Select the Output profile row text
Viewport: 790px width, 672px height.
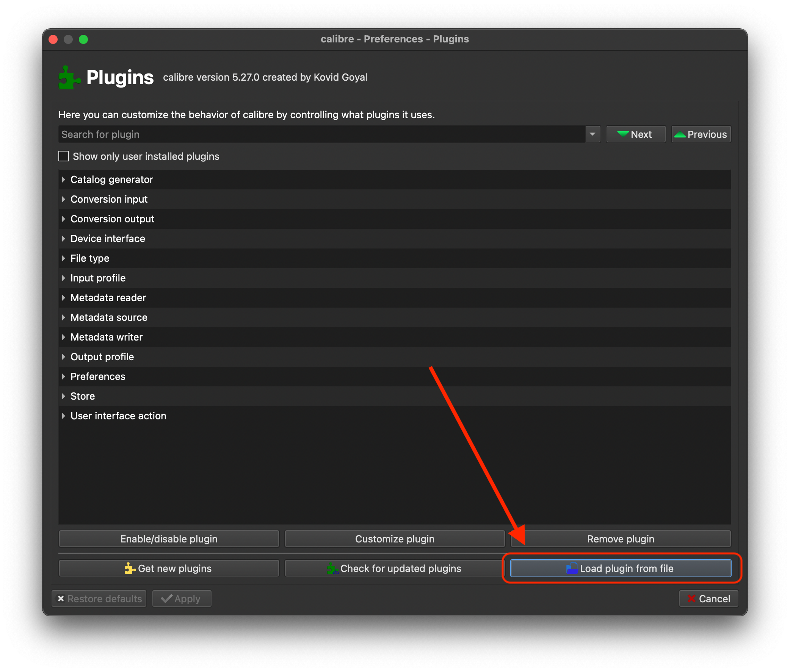102,357
